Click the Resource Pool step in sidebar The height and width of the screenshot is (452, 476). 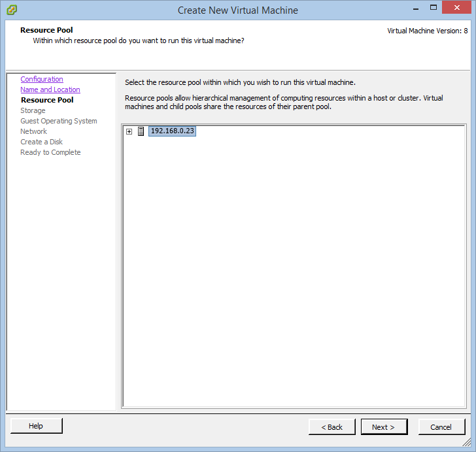pyautogui.click(x=47, y=100)
